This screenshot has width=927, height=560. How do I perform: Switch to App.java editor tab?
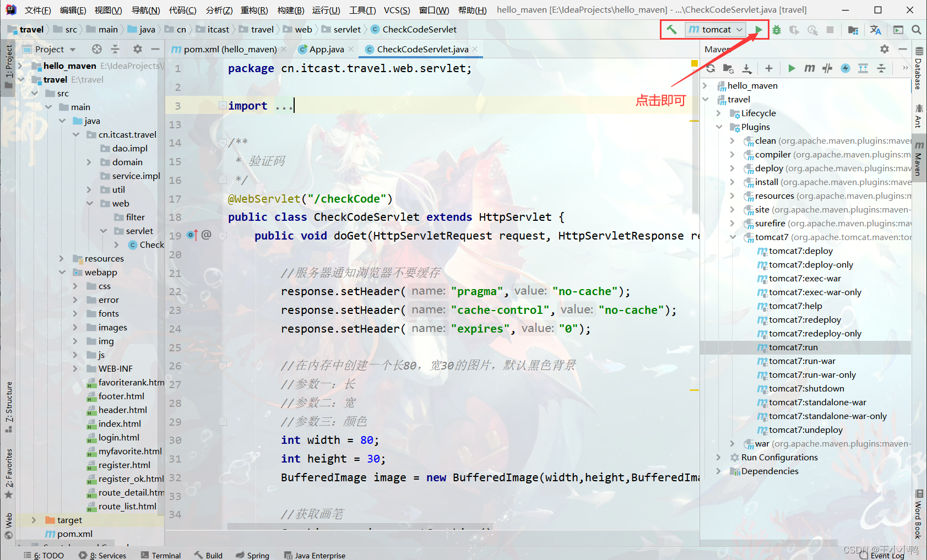pyautogui.click(x=327, y=49)
